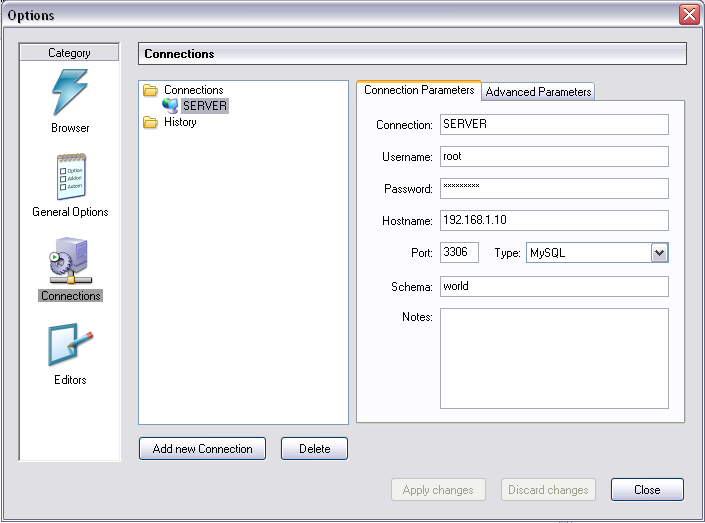705x523 pixels.
Task: Click the SERVER connection globe icon
Action: pyautogui.click(x=170, y=106)
